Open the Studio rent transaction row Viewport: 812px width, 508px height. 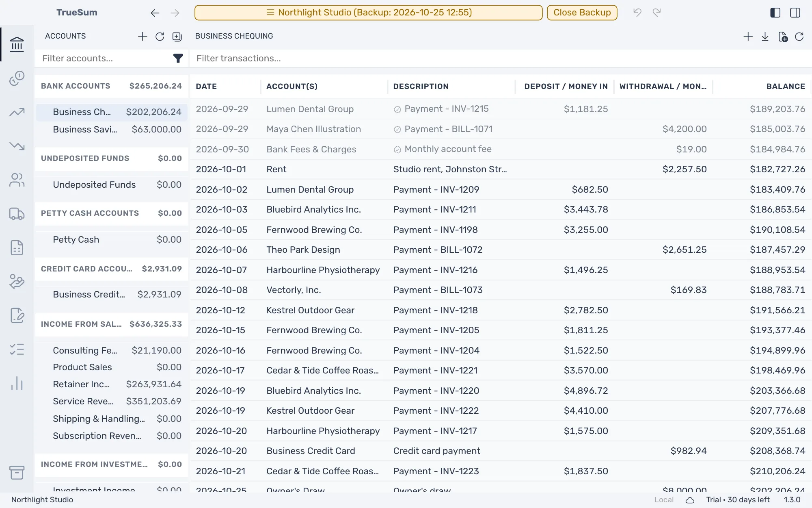click(501, 169)
